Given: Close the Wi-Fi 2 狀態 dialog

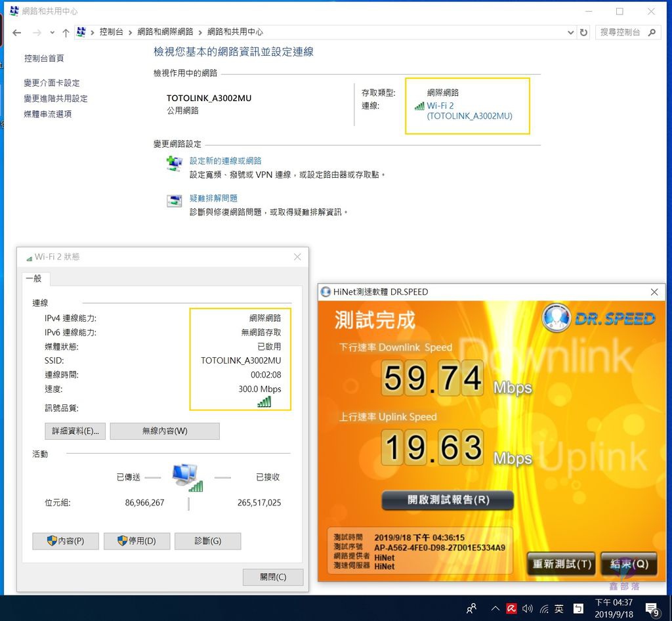Looking at the screenshot, I should [297, 257].
